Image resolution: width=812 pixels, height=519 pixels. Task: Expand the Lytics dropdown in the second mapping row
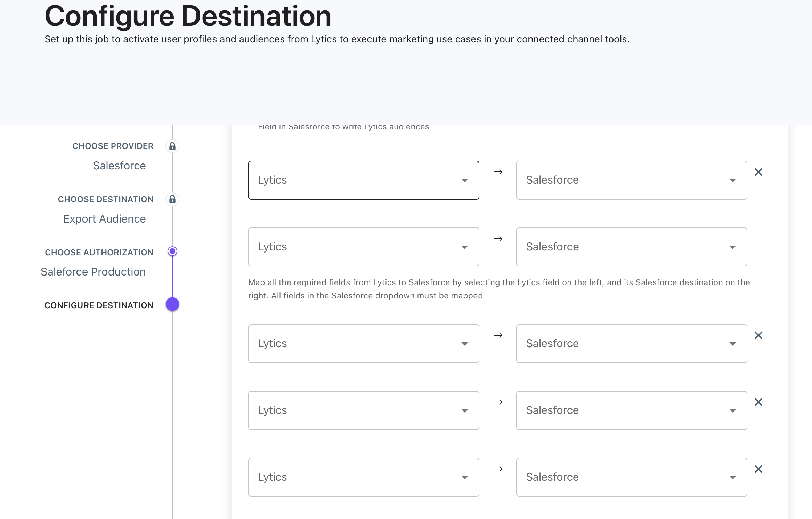364,247
